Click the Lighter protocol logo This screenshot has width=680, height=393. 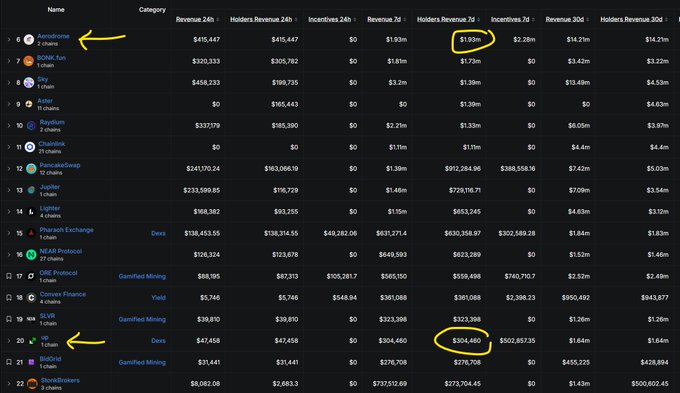[x=31, y=212]
